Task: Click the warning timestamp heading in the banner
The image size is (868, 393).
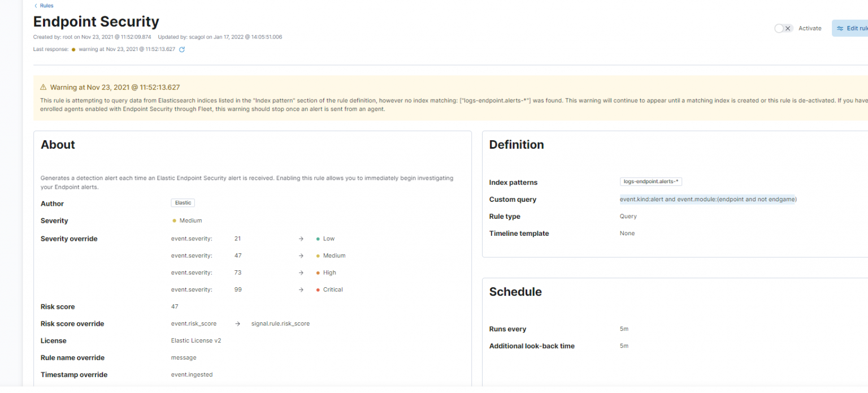Action: tap(115, 87)
